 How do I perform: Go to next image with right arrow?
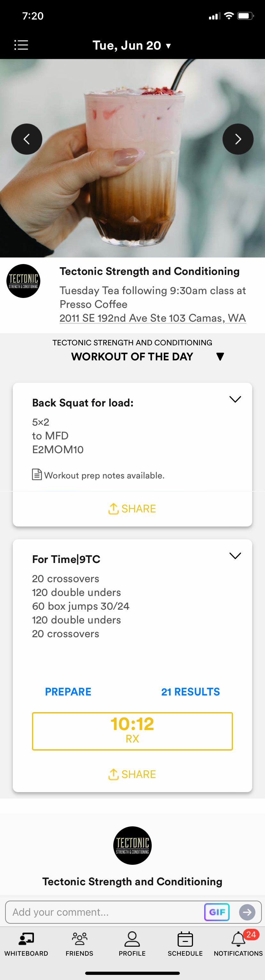(237, 139)
